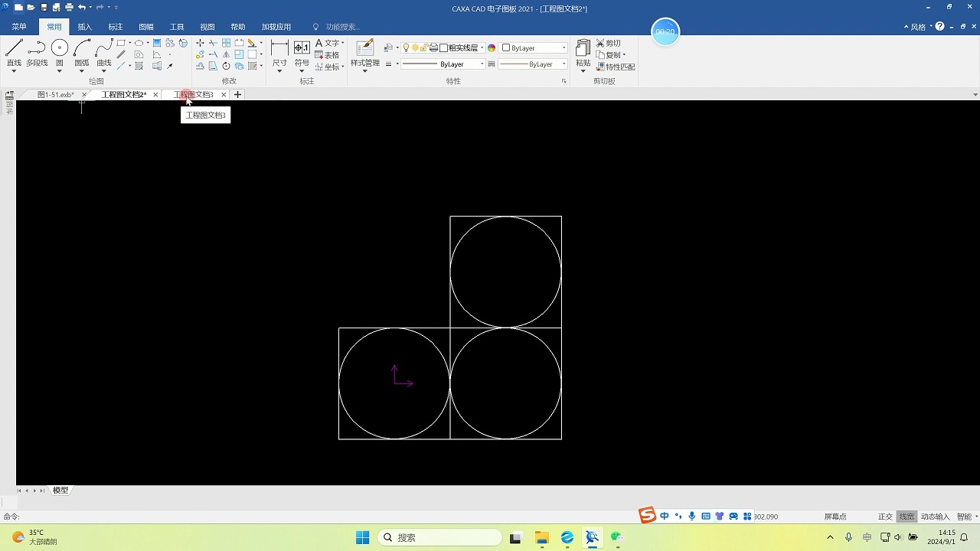Open the color wheel picker icon
This screenshot has width=980, height=551.
492,47
